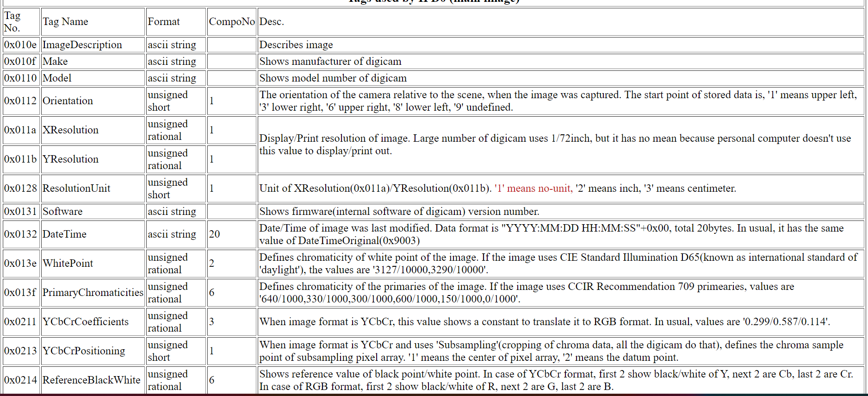The width and height of the screenshot is (868, 396).
Task: Click the PrimaryChromaticities description text
Action: point(527,293)
